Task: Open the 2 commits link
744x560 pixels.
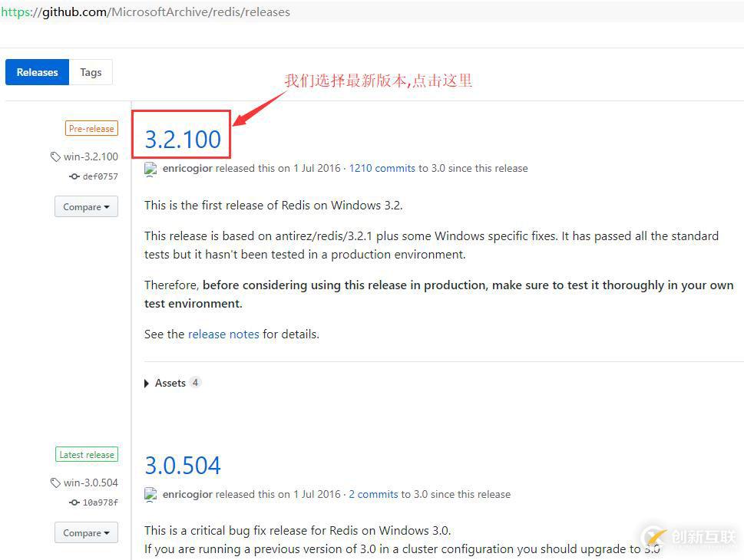Action: 373,495
